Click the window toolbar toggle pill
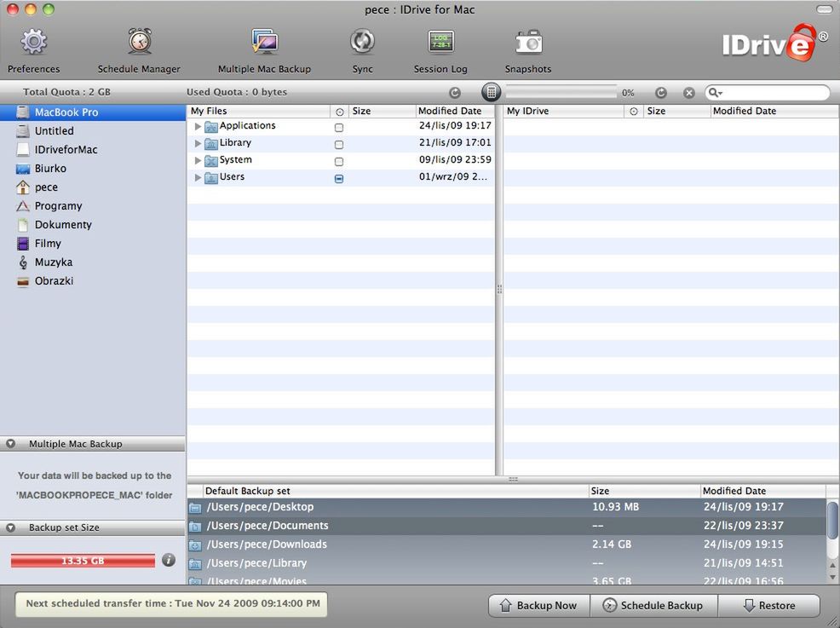 [x=824, y=9]
